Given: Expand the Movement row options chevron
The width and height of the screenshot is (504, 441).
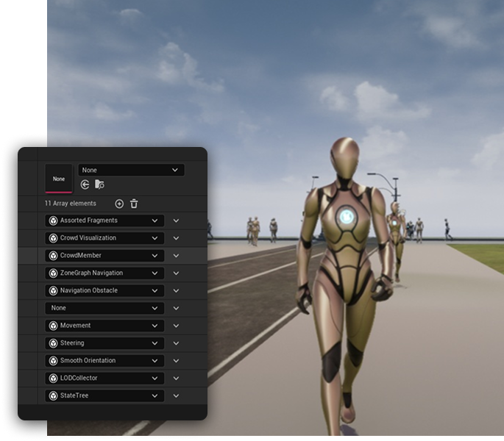Looking at the screenshot, I should coord(176,326).
